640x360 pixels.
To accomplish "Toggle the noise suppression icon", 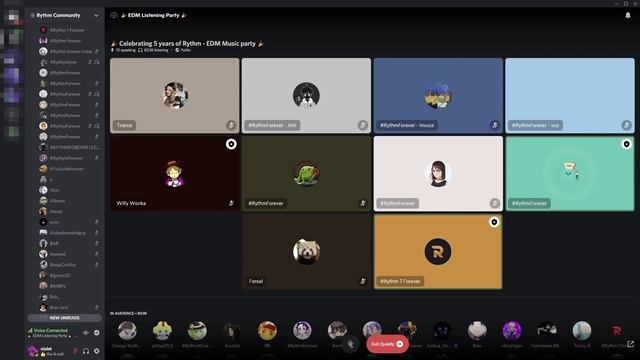I will [x=86, y=333].
